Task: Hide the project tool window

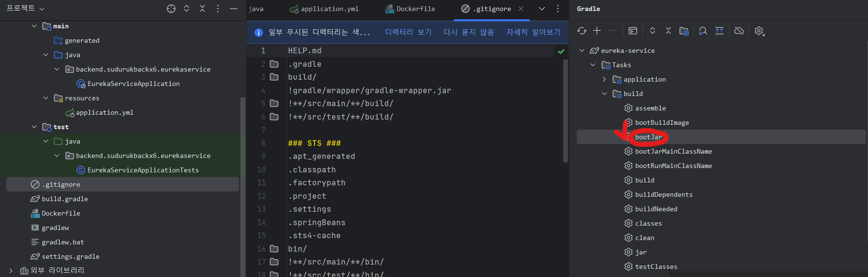Action: point(234,9)
